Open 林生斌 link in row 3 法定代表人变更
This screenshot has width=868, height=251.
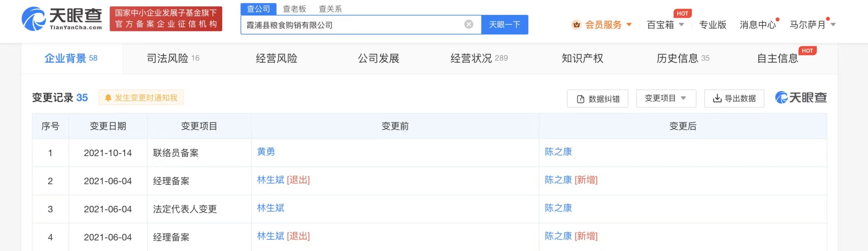pos(270,208)
